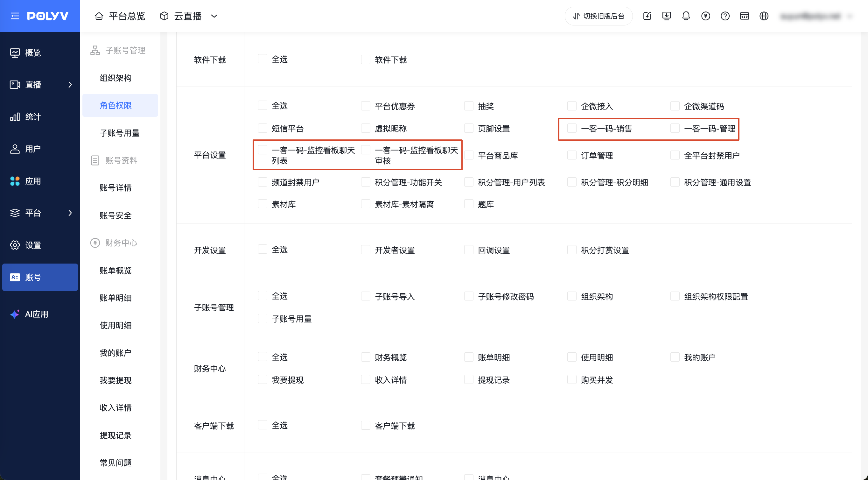
Task: Tick the 企微接入 checkbox
Action: coord(572,106)
